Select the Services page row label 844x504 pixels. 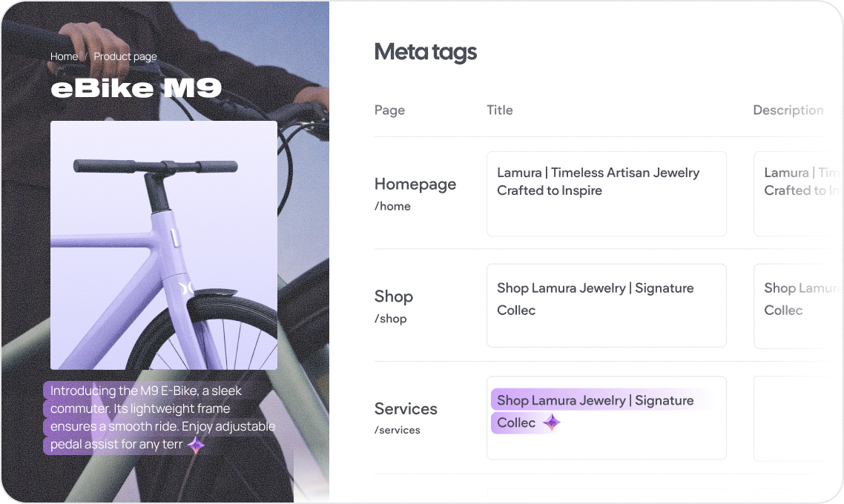[406, 409]
